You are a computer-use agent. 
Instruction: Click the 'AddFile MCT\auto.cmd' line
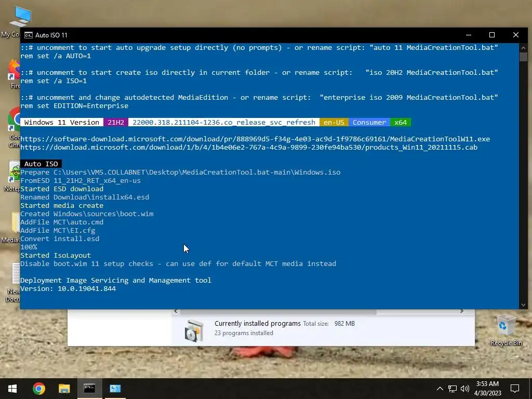(62, 222)
